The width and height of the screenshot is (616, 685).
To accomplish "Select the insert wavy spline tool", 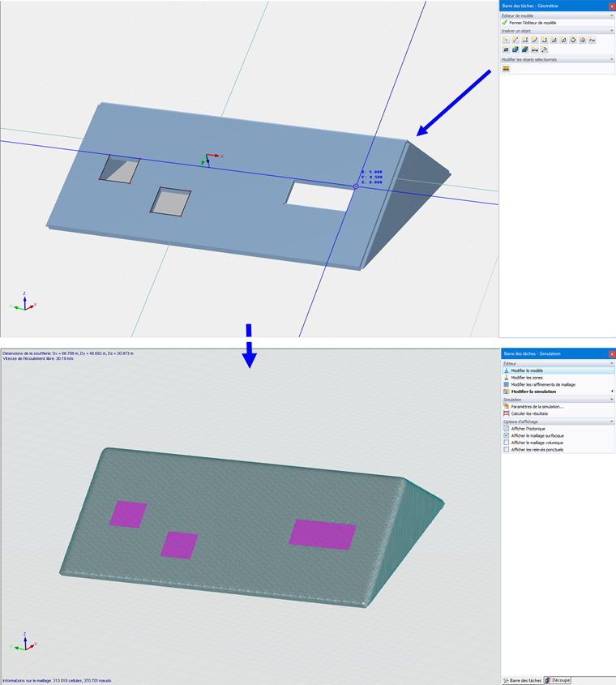I will point(592,40).
